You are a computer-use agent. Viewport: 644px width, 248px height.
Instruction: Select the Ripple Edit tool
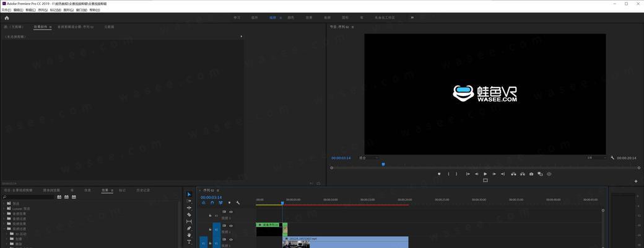189,208
